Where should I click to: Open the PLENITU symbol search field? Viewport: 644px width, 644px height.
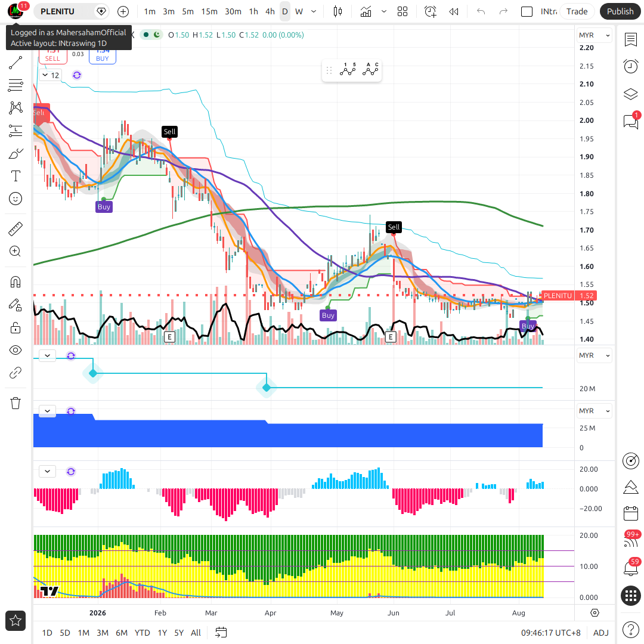pos(64,11)
